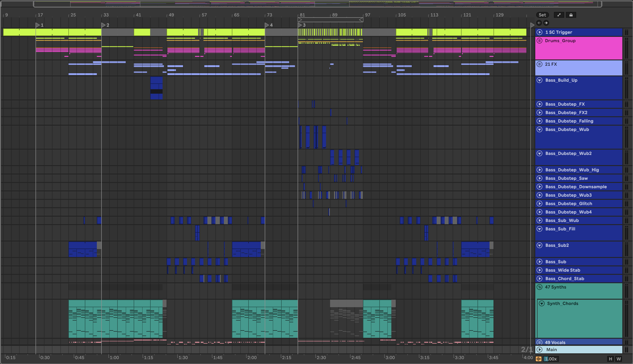Image resolution: width=633 pixels, height=364 pixels.
Task: Unfold the Main track
Action: pos(539,350)
